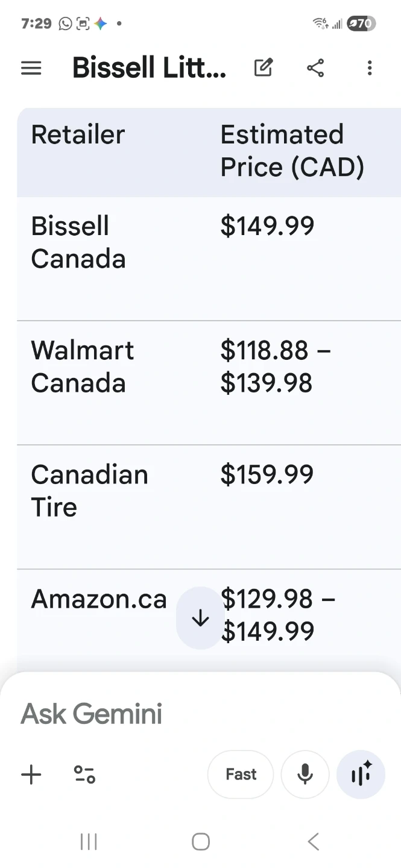Tap the Bissell Litt... conversation title
Screen dimensions: 401x868
(x=149, y=68)
